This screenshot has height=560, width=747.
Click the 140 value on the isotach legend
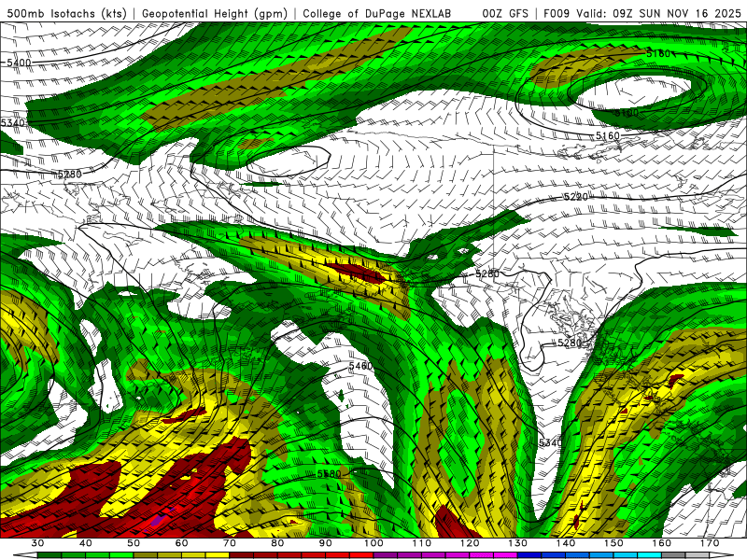(566, 543)
